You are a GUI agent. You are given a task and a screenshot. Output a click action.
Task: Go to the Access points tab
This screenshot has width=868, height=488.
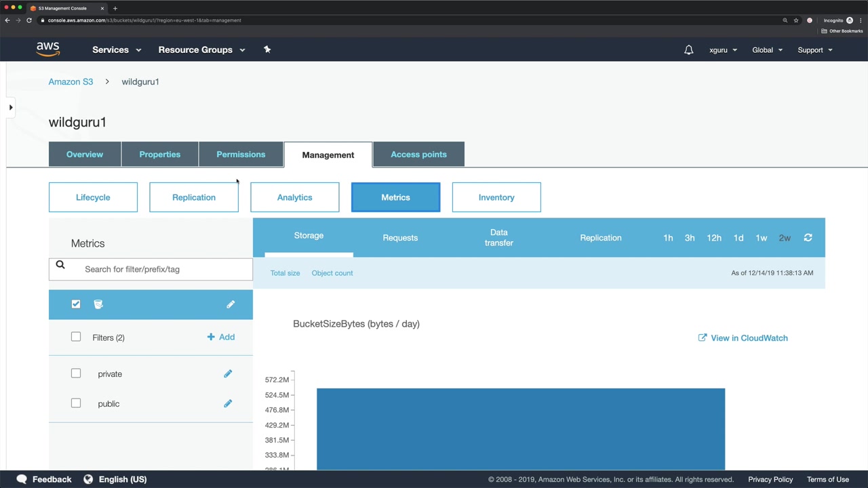(x=418, y=154)
